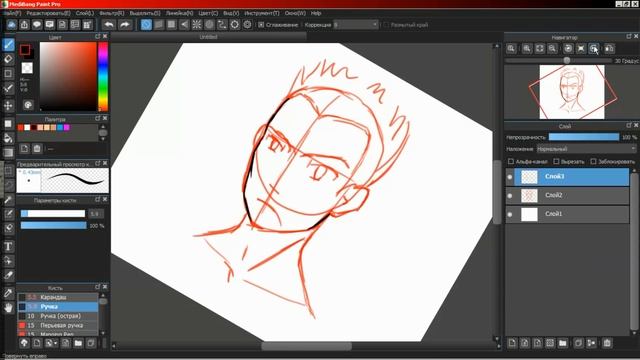Select the Move tool
The image size is (640, 360).
coord(8,105)
